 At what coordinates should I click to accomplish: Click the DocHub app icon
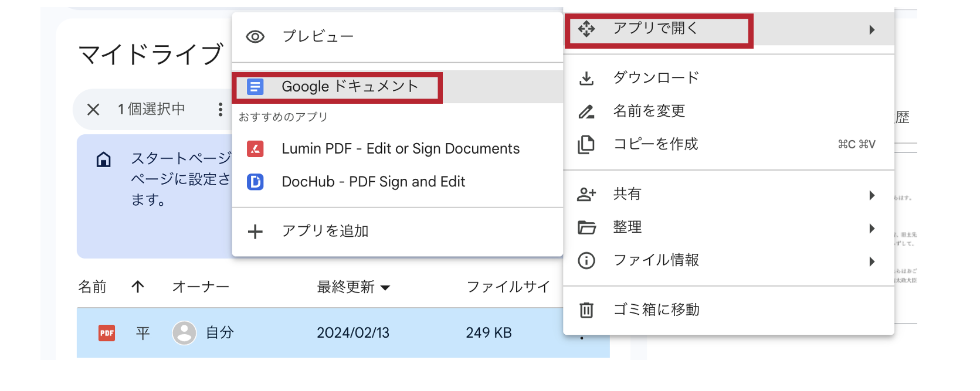click(x=255, y=182)
